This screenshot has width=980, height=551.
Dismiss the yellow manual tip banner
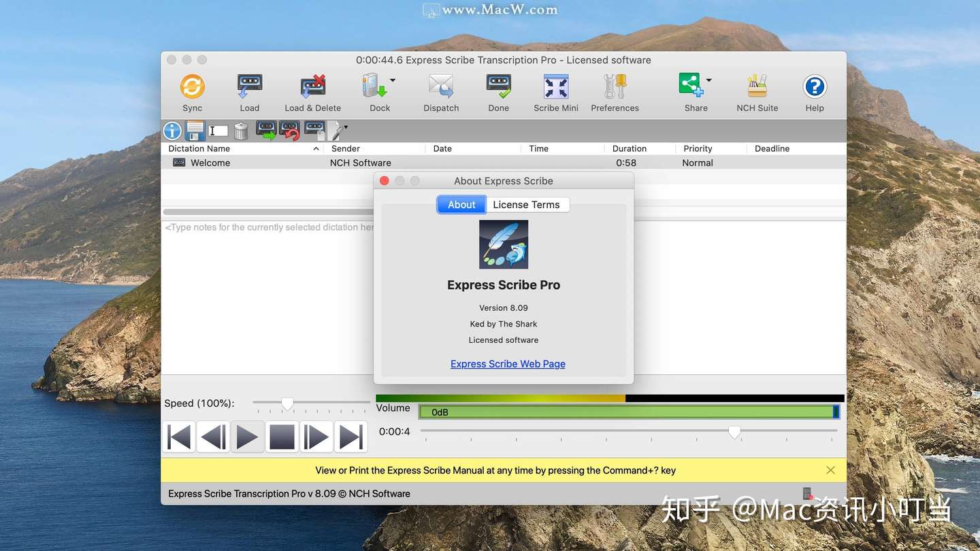click(x=830, y=470)
